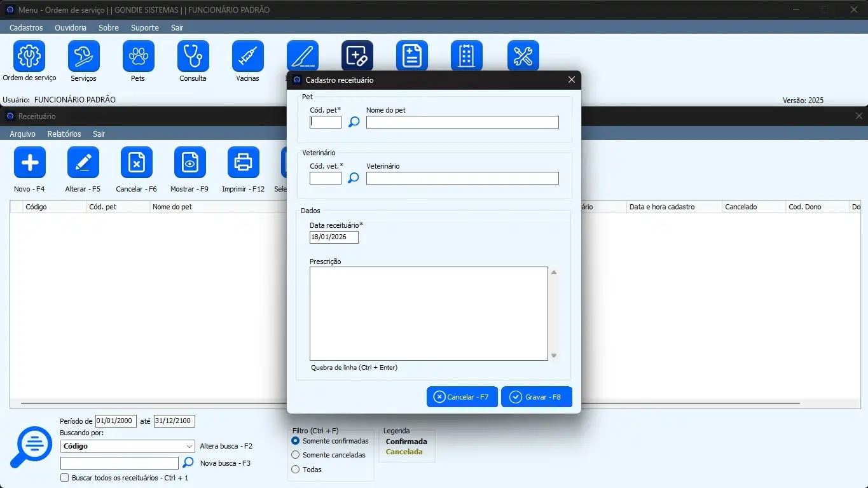Open the Ordem de serviço gear icon

29,57
